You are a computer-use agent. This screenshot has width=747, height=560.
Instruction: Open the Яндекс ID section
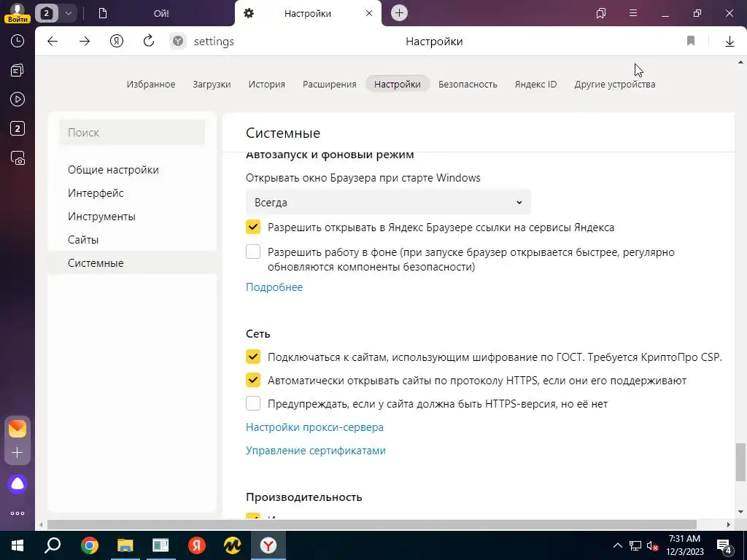pos(535,85)
